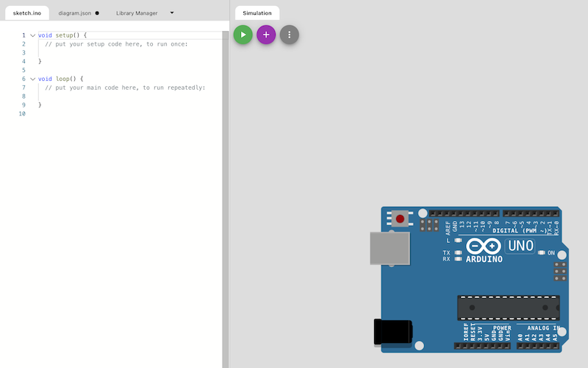Screen dimensions: 588x368
Task: Click the DIGITAL (PWM ~) label on board
Action: [520, 230]
